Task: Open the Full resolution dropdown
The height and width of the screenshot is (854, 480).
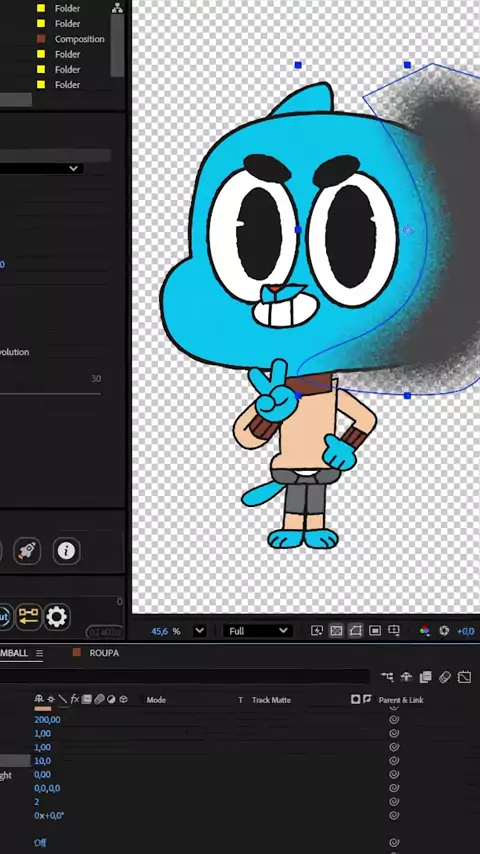Action: point(258,631)
